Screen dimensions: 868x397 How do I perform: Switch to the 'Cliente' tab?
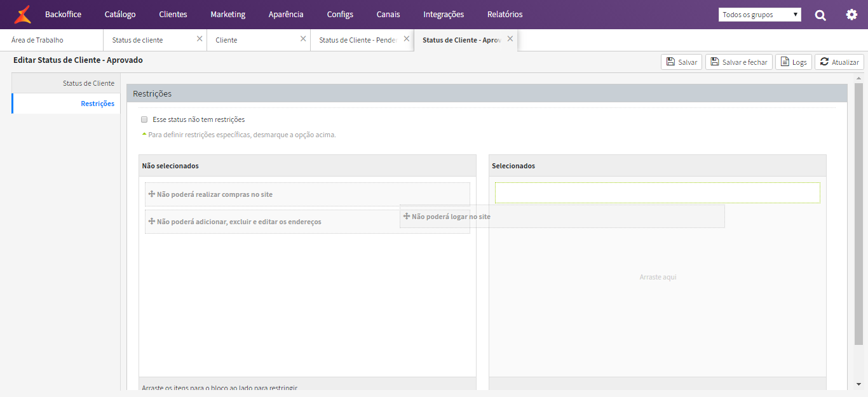(x=258, y=40)
